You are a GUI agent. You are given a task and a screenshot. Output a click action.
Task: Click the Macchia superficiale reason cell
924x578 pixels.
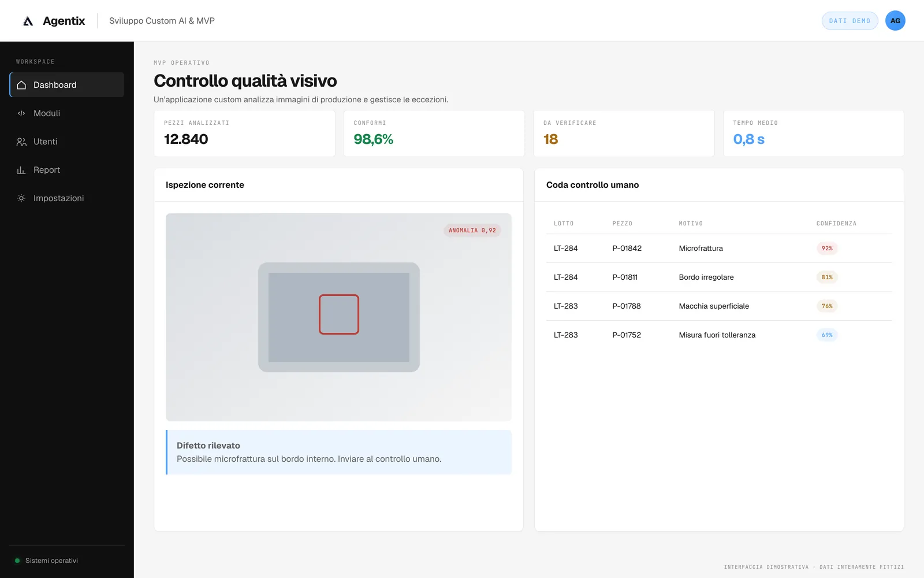point(714,306)
